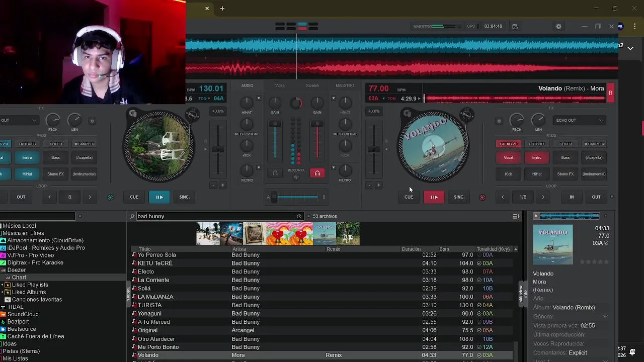Toggle the Vocal stem pad on right deck

[508, 158]
